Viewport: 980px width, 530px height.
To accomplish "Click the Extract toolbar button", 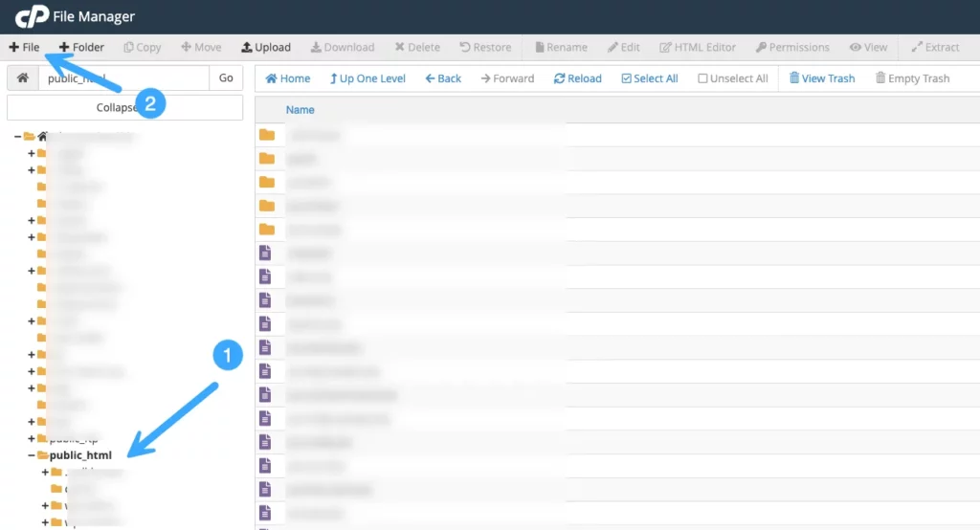I will click(935, 47).
